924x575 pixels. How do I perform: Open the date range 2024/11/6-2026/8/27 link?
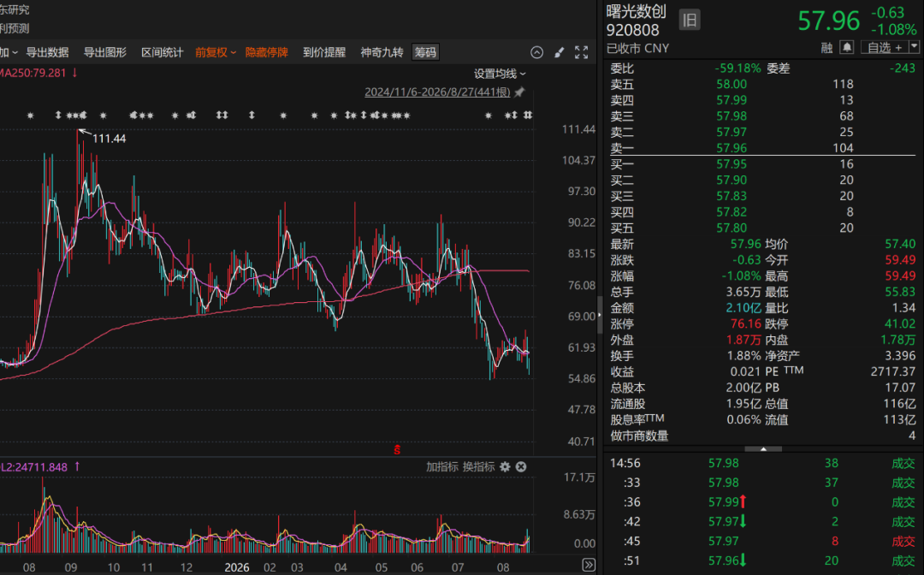437,92
